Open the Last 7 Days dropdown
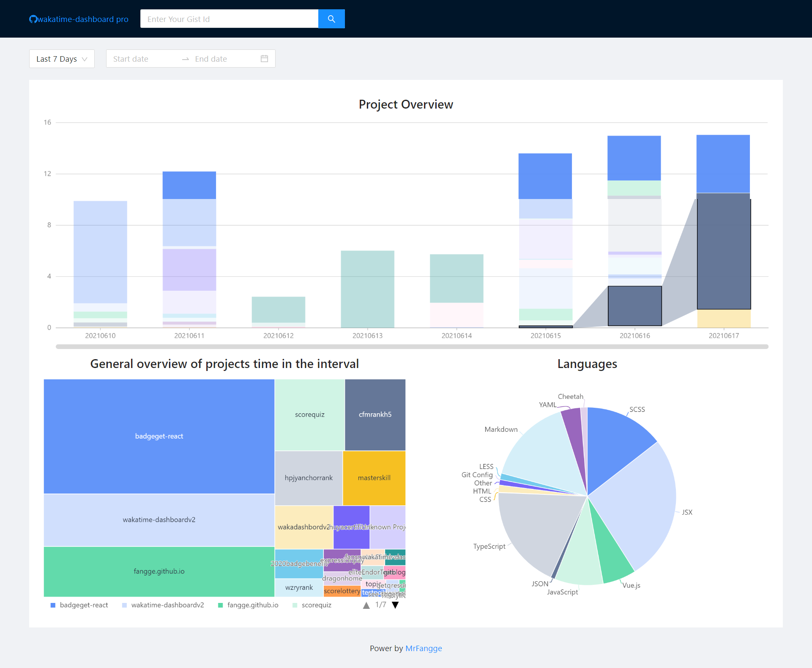Image resolution: width=812 pixels, height=668 pixels. click(62, 59)
